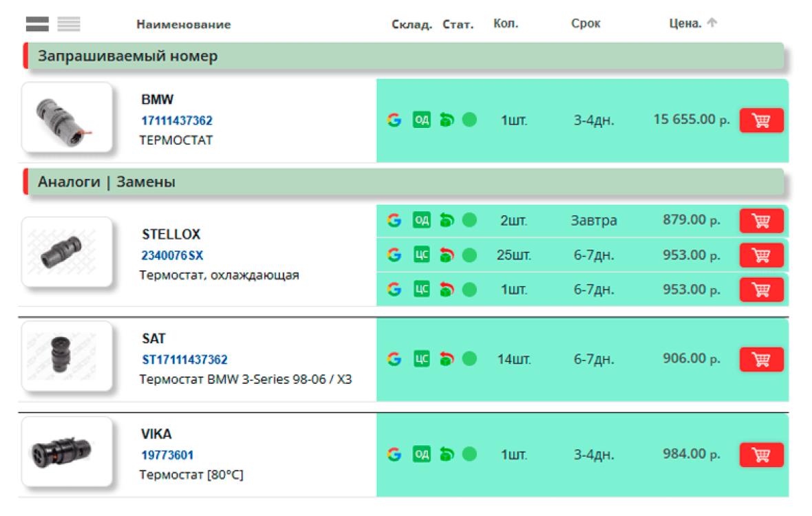Click description Термостат [80°C]
This screenshot has height=516, width=812.
[191, 475]
